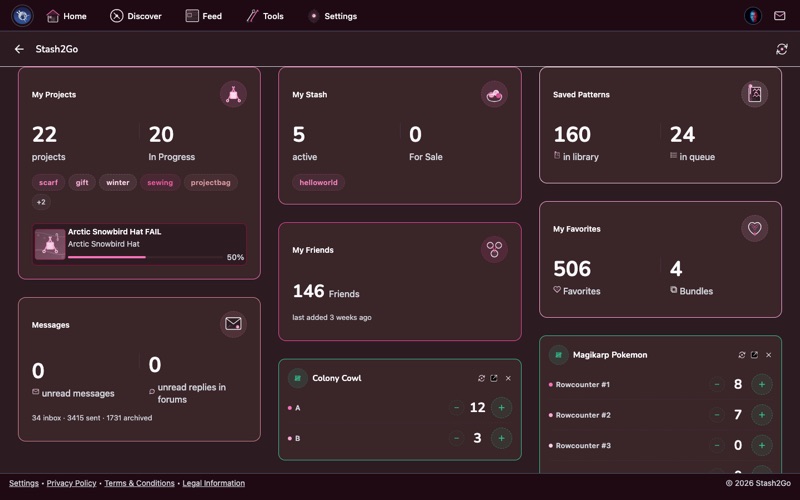Screen dimensions: 800x500
Task: Increase Colony Cowl counter A
Action: [502, 408]
